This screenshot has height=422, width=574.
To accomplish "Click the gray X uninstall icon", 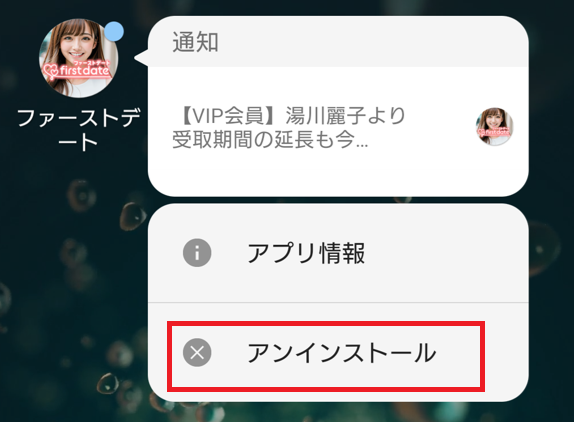I will (x=197, y=353).
